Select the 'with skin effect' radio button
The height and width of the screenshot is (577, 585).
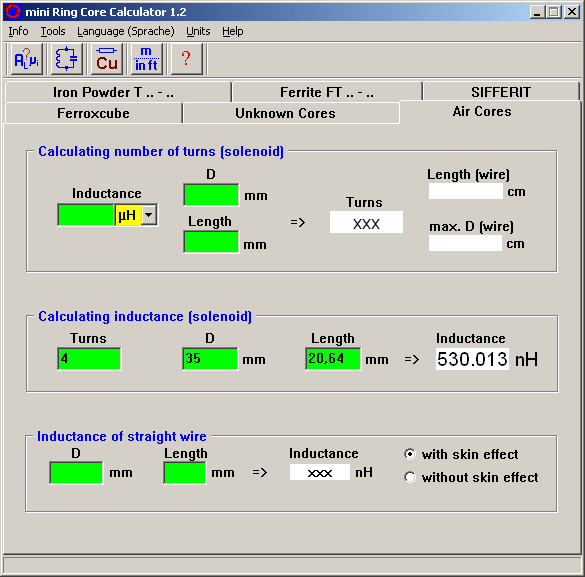tap(410, 454)
